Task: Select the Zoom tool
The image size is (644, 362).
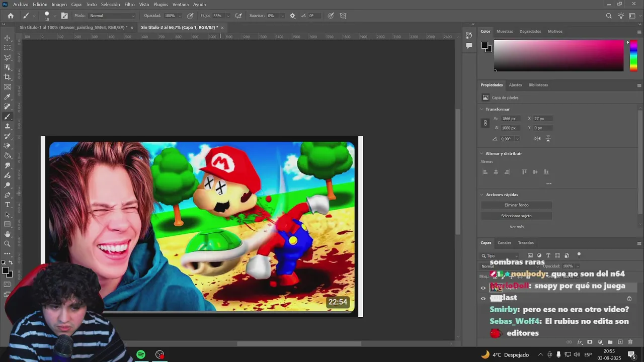Action: point(8,244)
